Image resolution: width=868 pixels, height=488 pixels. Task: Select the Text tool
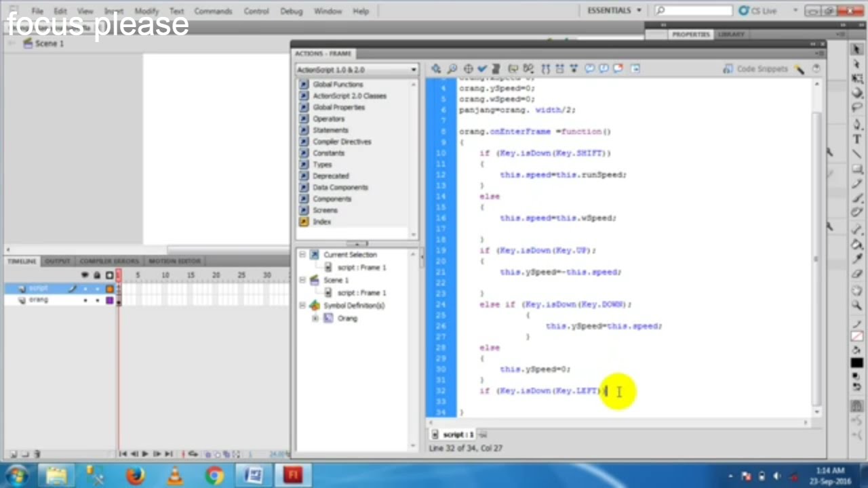[857, 140]
